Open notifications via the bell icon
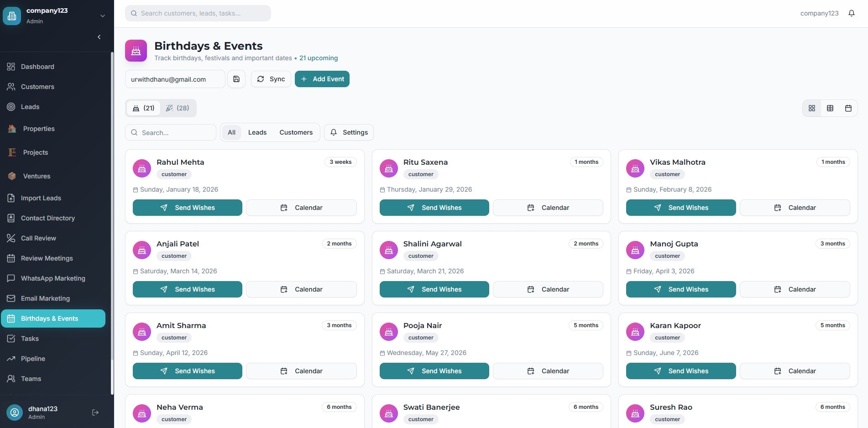 [x=851, y=13]
